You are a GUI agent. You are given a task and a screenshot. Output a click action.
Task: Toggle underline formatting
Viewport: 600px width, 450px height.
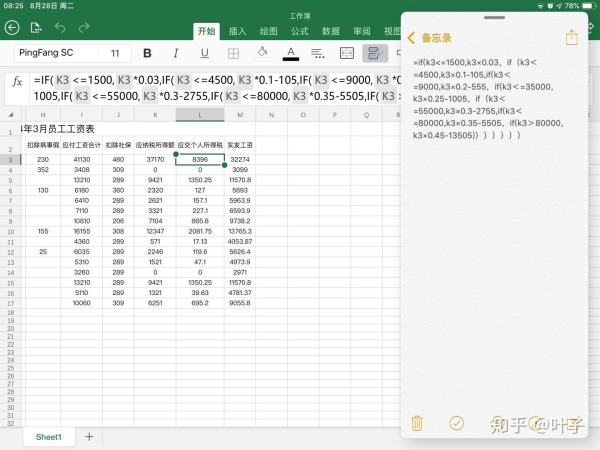[205, 53]
